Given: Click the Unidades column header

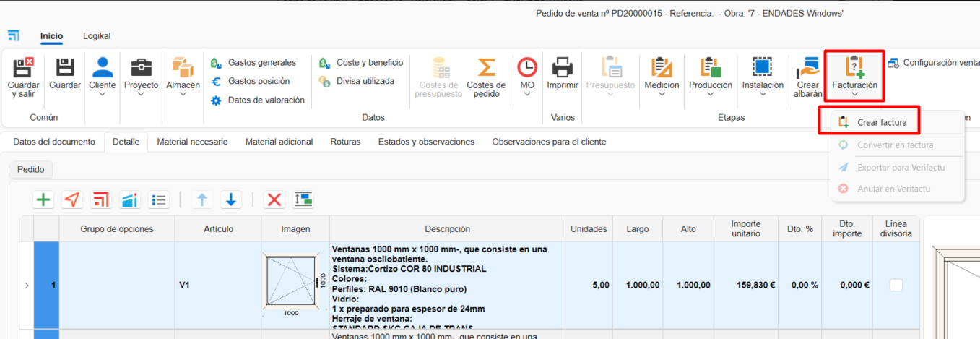Looking at the screenshot, I should (x=589, y=229).
